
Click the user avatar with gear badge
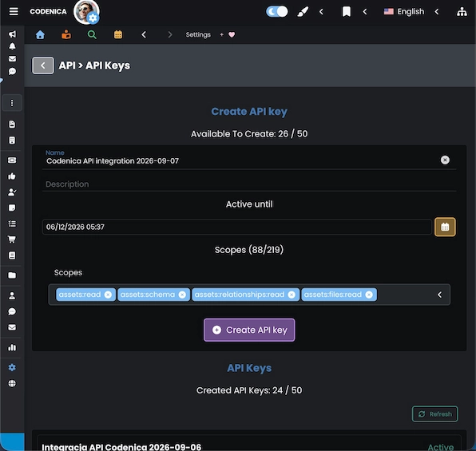click(x=86, y=12)
